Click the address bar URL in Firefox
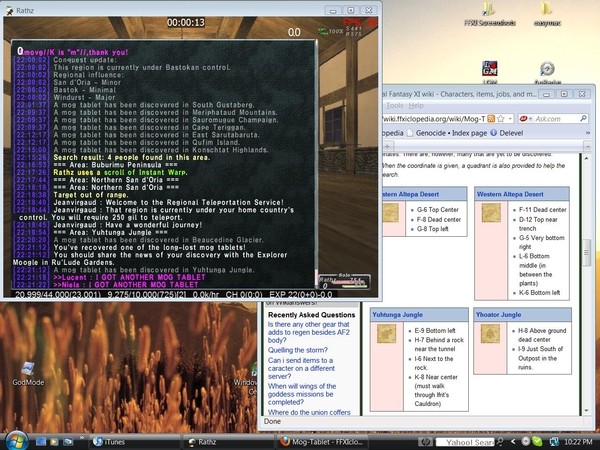 [x=433, y=119]
